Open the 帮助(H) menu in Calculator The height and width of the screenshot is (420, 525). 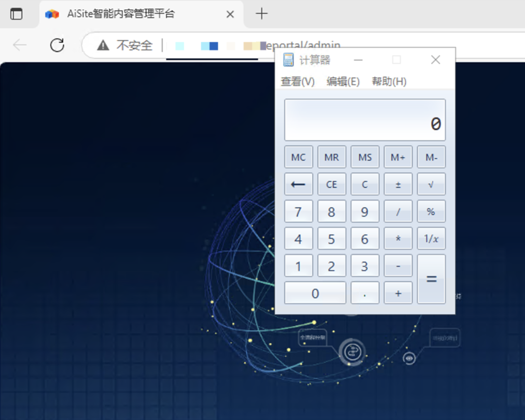pyautogui.click(x=389, y=81)
